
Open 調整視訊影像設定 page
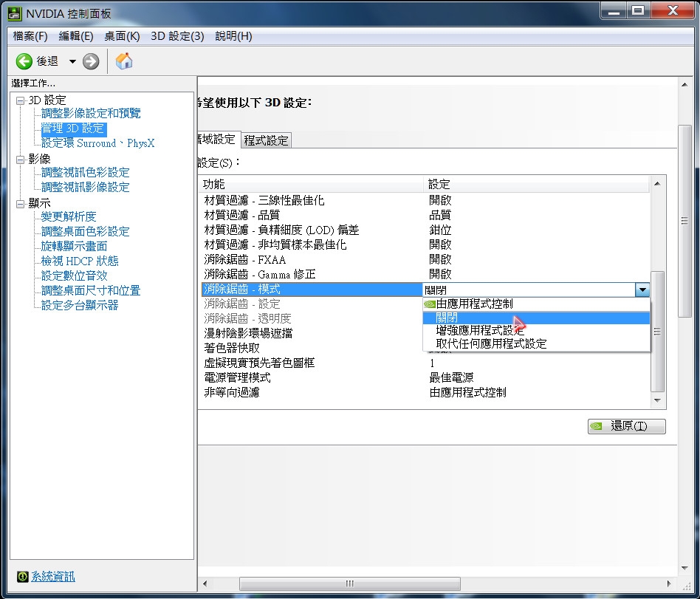(x=85, y=187)
